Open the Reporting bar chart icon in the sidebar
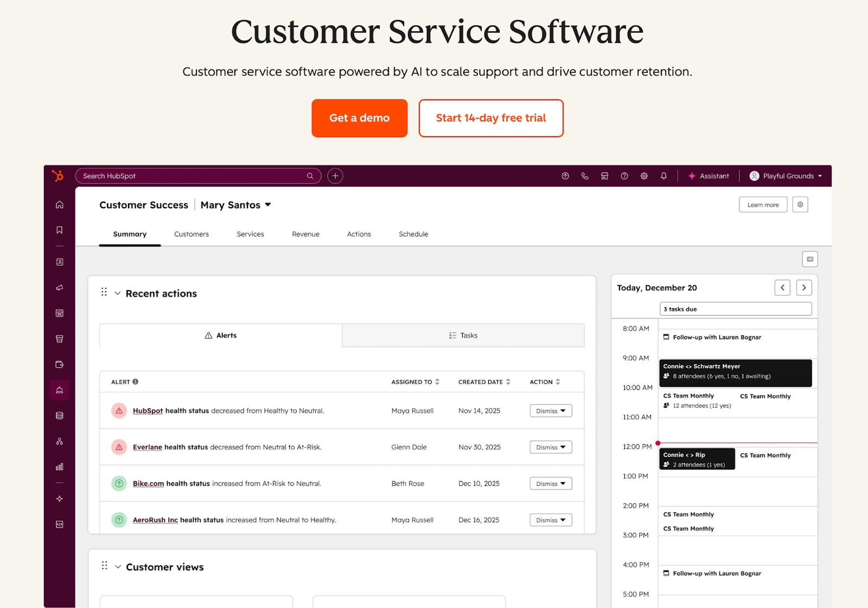868x608 pixels. 60,467
